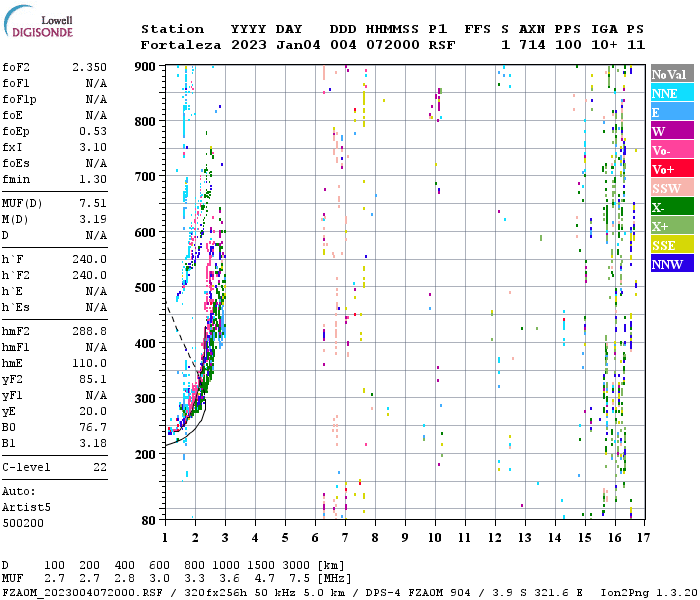
Task: Click the h`Es N/A value
Action: [x=96, y=308]
